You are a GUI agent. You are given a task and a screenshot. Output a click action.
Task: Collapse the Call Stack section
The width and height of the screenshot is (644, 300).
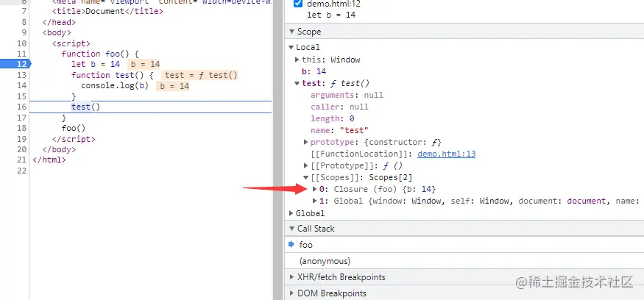click(x=291, y=229)
